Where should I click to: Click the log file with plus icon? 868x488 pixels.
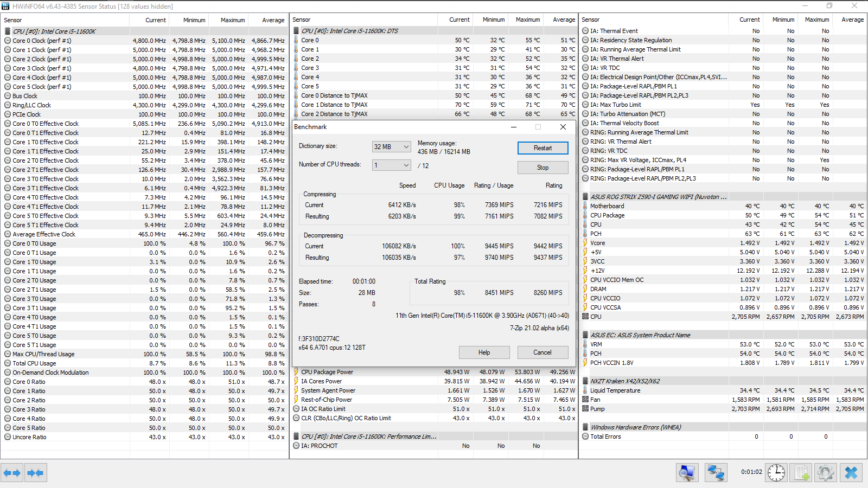pyautogui.click(x=801, y=473)
